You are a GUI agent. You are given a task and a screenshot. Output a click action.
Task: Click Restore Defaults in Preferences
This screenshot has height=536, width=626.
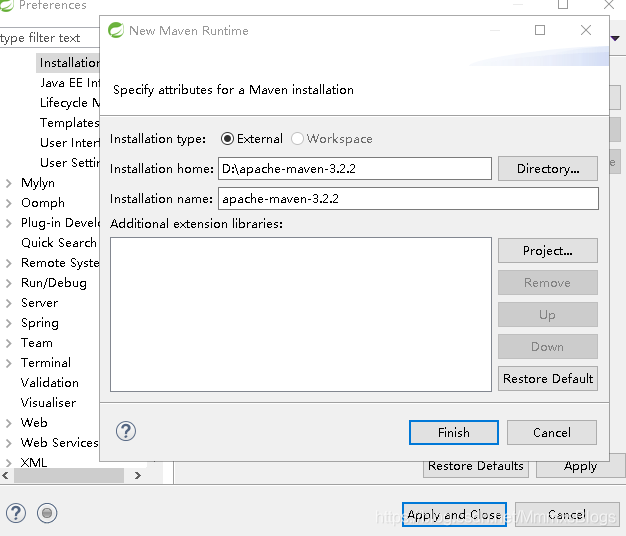pyautogui.click(x=476, y=467)
